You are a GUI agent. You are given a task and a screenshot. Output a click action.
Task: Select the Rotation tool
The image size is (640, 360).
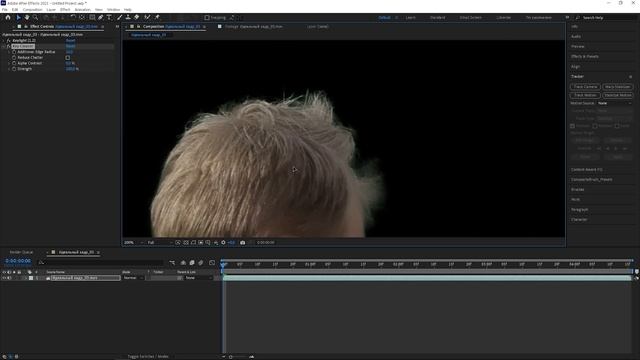pyautogui.click(x=73, y=18)
